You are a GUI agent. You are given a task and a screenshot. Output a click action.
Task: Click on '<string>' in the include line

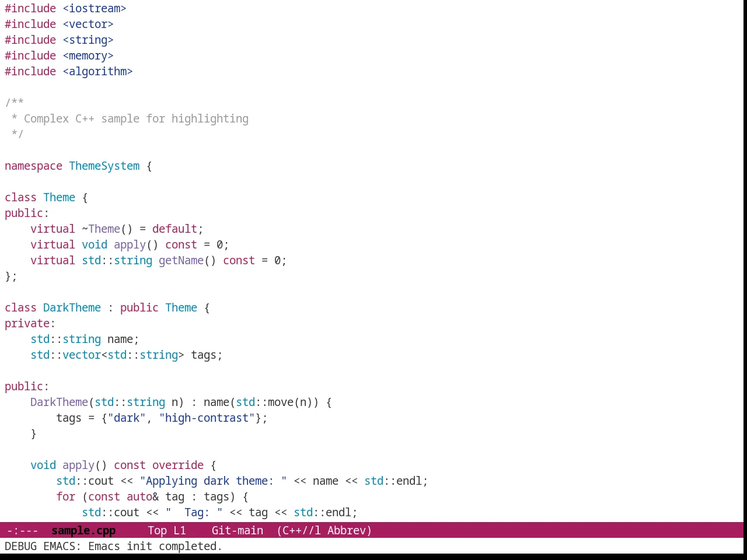pos(88,40)
